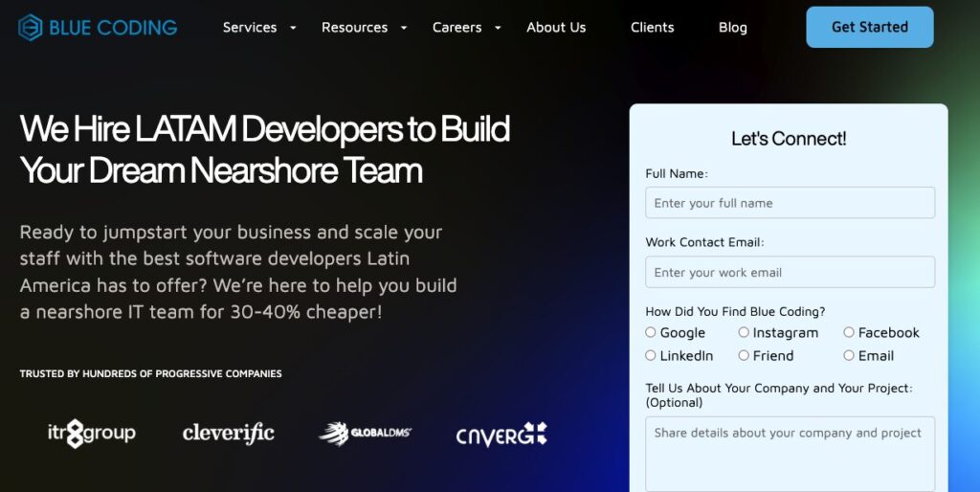Screen dimensions: 980x492
Task: Expand the Careers dropdown arrow
Action: pyautogui.click(x=498, y=28)
